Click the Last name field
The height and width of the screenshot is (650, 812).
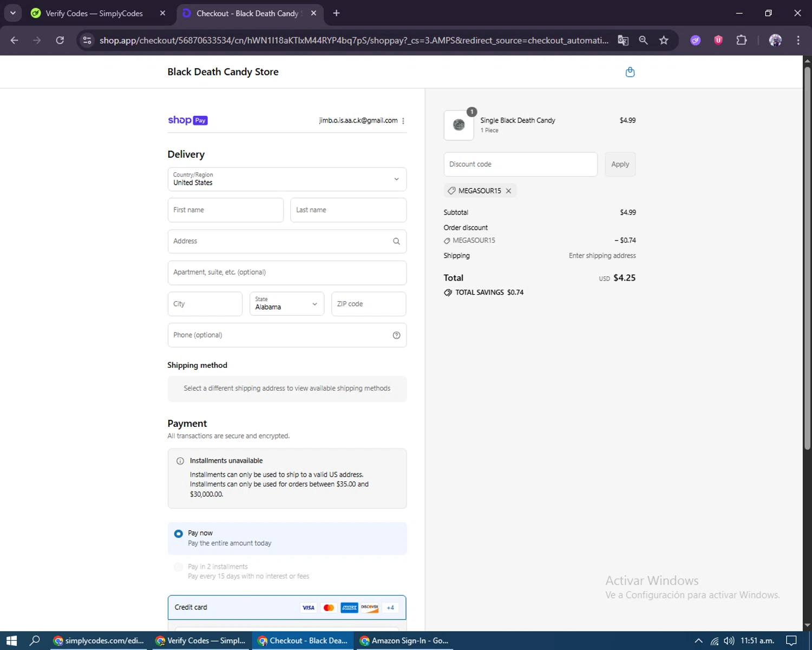point(349,210)
